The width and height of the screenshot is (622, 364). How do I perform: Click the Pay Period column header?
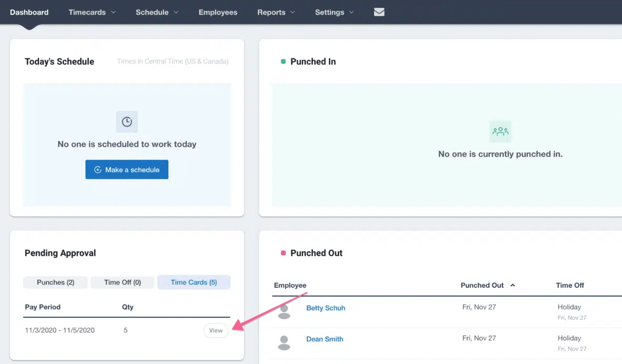click(x=43, y=307)
